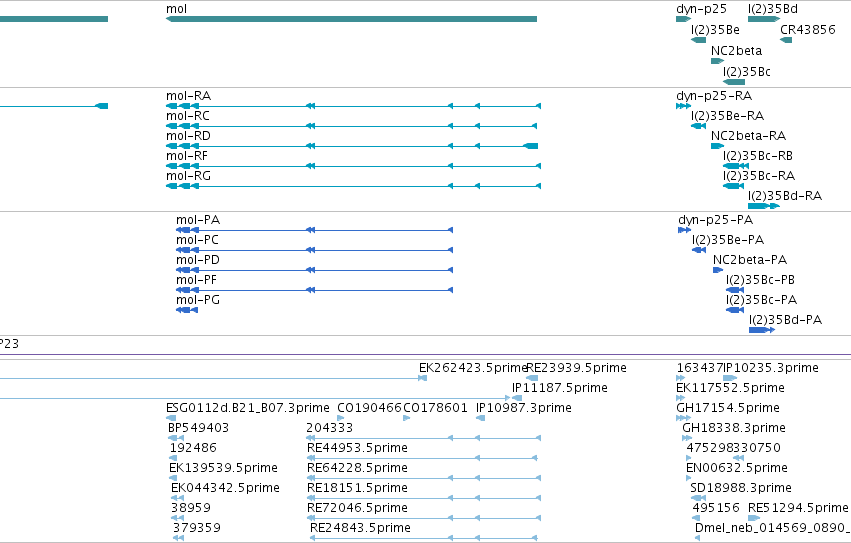
Task: Click the RE72046.5prime EST label
Action: (357, 509)
